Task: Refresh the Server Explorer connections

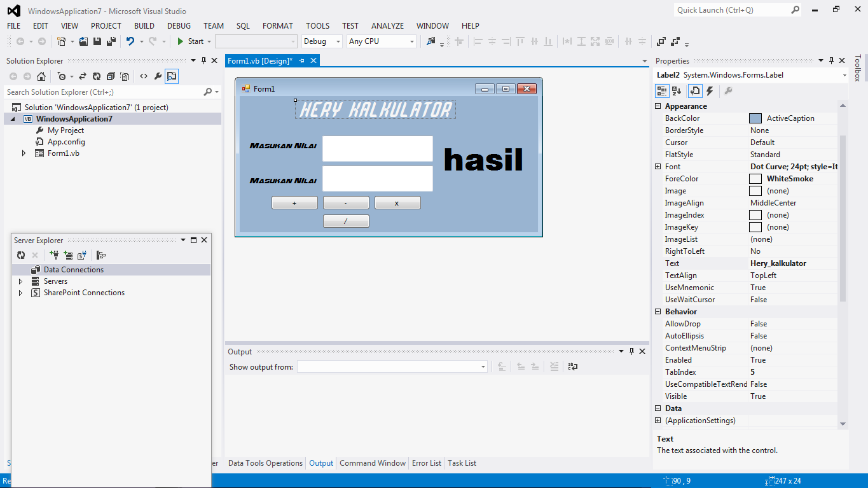Action: pyautogui.click(x=21, y=254)
